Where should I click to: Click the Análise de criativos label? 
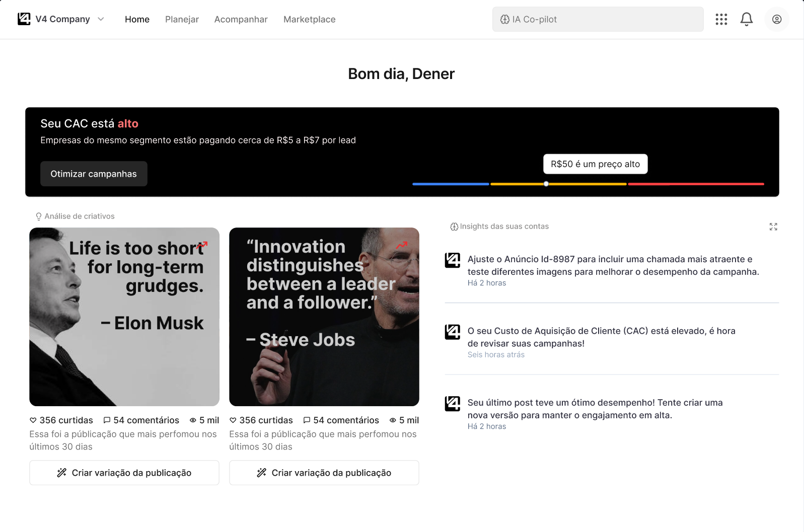(80, 216)
